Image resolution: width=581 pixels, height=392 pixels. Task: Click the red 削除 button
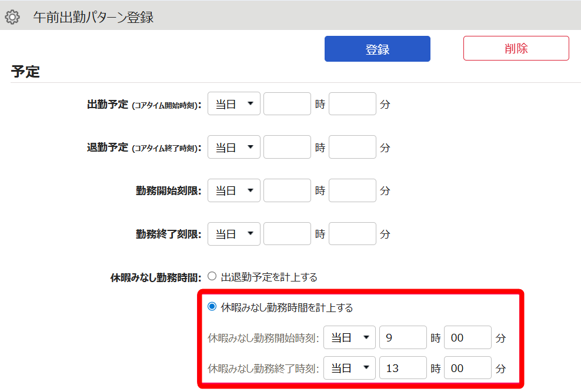tap(516, 48)
